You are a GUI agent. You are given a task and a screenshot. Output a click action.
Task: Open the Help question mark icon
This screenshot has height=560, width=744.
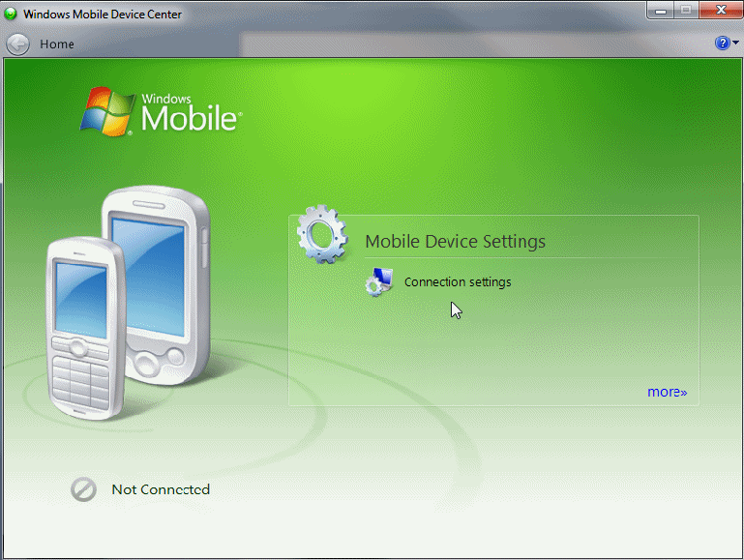pos(722,44)
